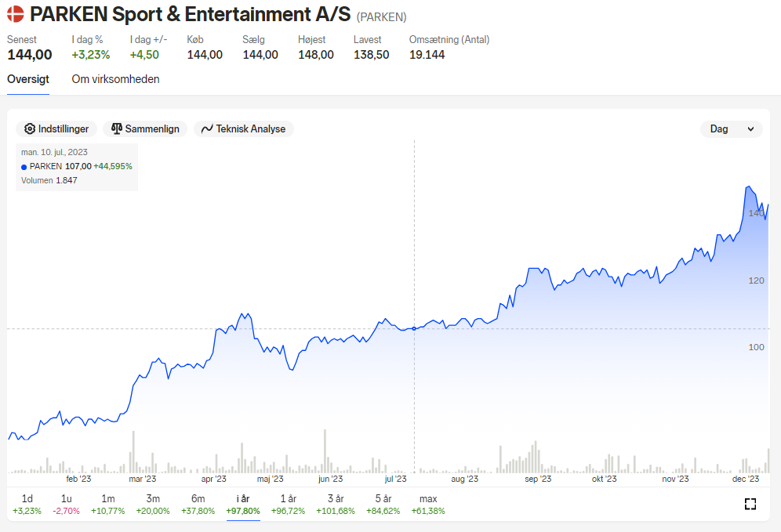The height and width of the screenshot is (532, 781).
Task: Open Sammenlign comparison scales button
Action: click(x=145, y=129)
